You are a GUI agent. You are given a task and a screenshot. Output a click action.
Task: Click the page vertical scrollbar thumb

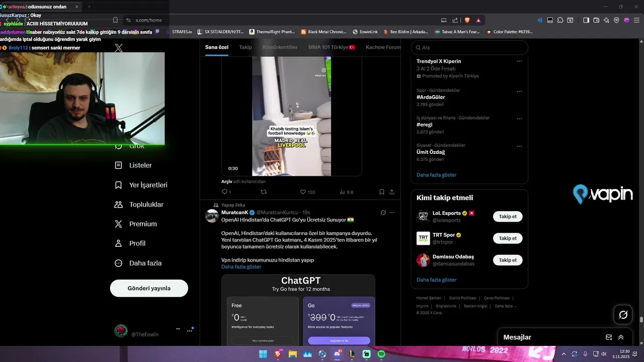point(641,319)
